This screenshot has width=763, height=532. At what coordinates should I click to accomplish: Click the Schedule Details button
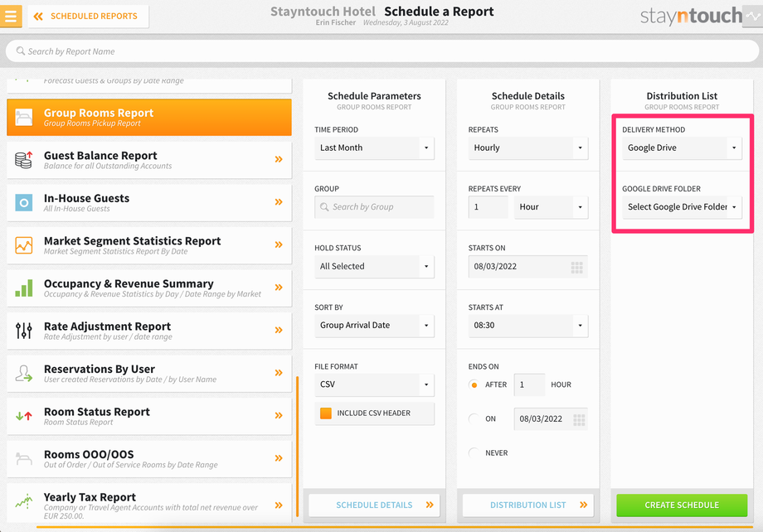pos(374,505)
